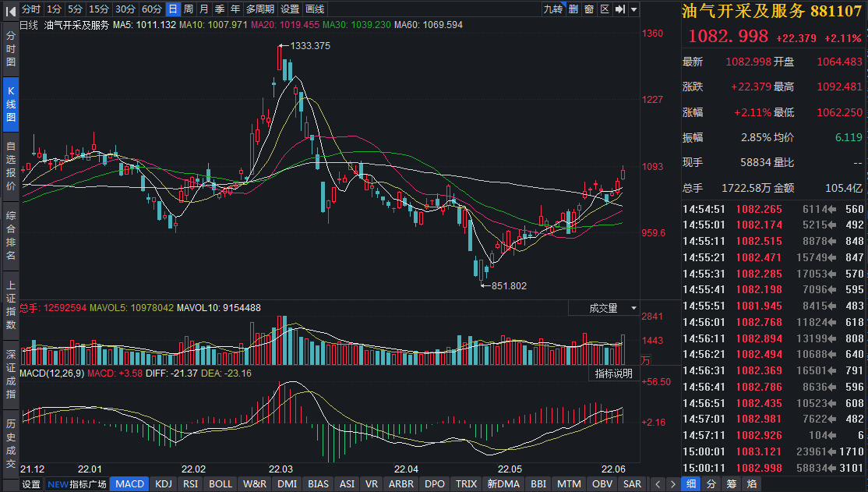
Task: Click the 删 delete icon in toolbar
Action: point(573,9)
